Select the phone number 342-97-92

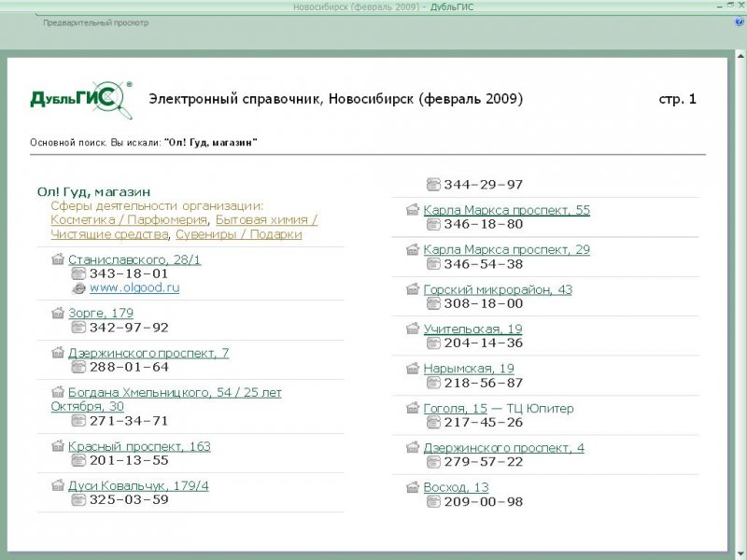point(129,328)
